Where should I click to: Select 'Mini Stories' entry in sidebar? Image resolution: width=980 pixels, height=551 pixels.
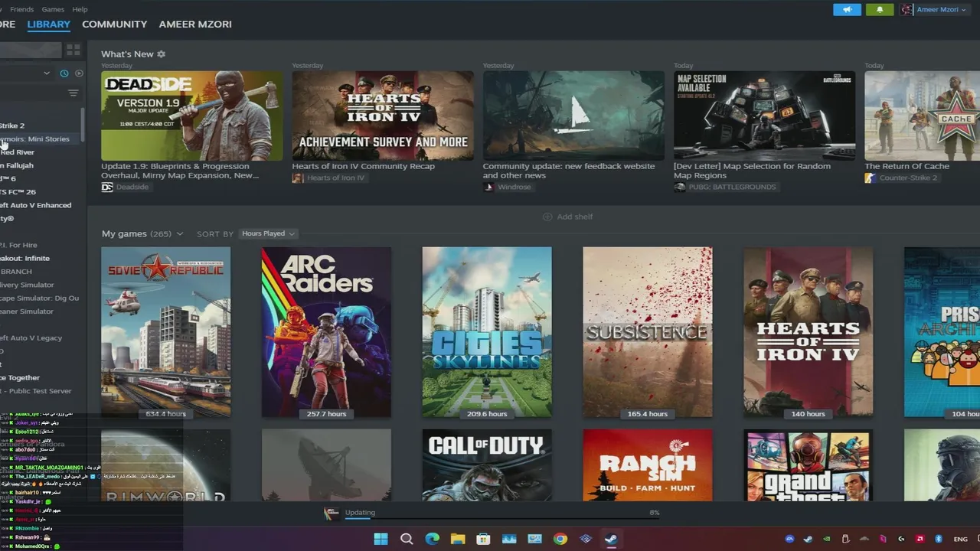(x=41, y=139)
